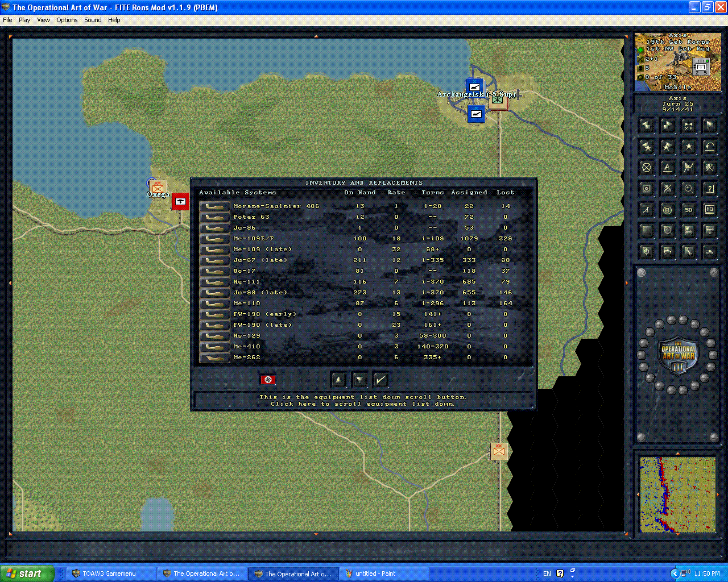Click the single star icon in the panel
This screenshot has height=582, width=728.
point(688,147)
